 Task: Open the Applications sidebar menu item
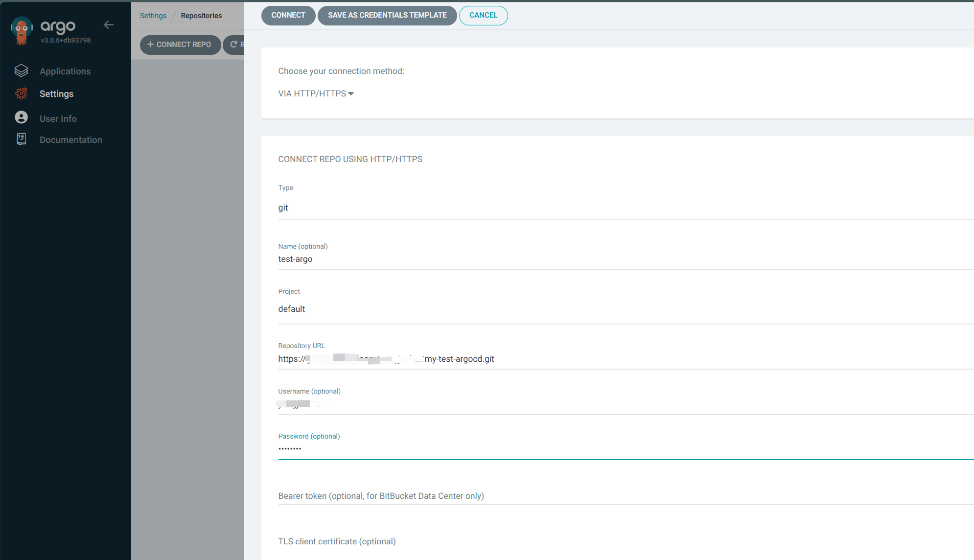tap(65, 71)
